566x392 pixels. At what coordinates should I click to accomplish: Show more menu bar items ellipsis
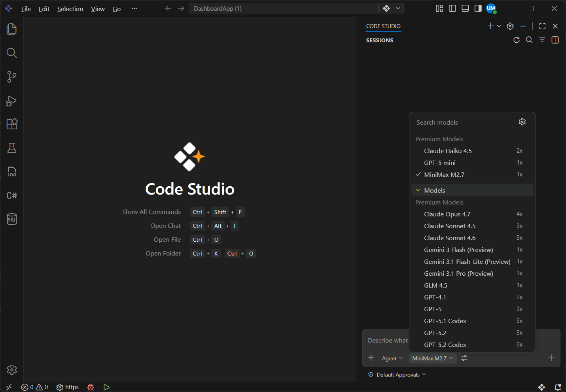pyautogui.click(x=134, y=8)
